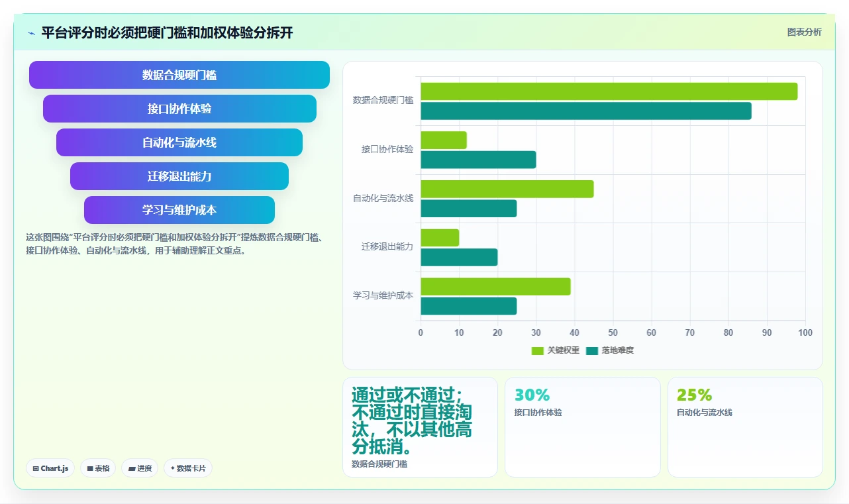Image resolution: width=849 pixels, height=504 pixels.
Task: Click the 自动化与流水线 caption under 25%
Action: [705, 413]
